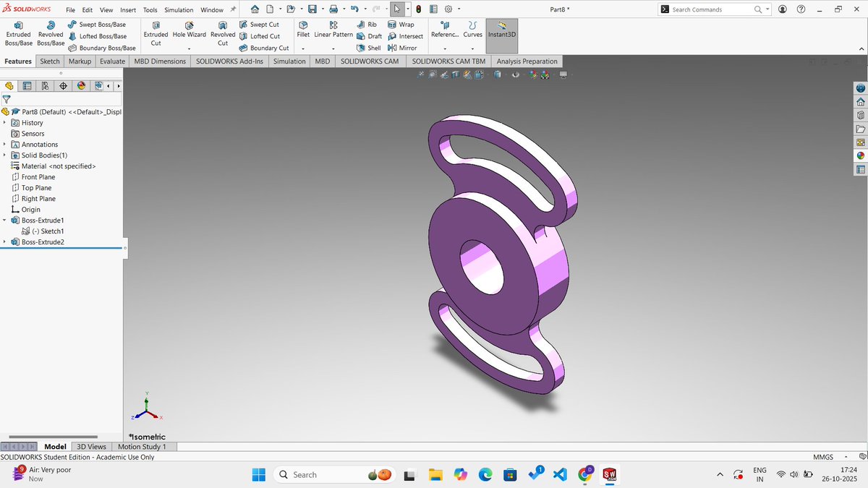Viewport: 868px width, 488px height.
Task: Click the Print icon in the top toolbar
Action: (x=333, y=9)
